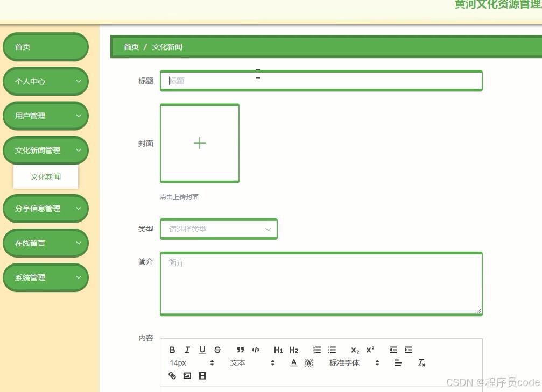Apply Heading 2 style (H2)
Viewport: 542px width, 392px height.
293,350
